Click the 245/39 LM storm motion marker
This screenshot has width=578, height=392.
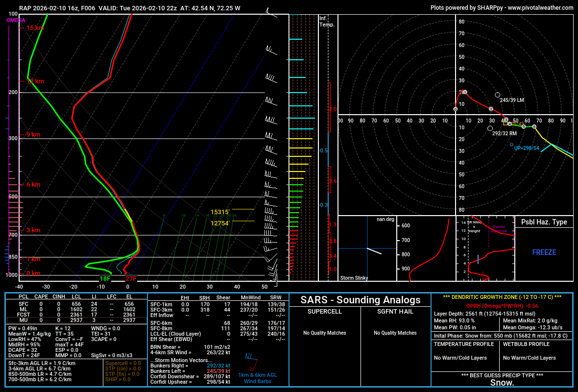point(498,95)
